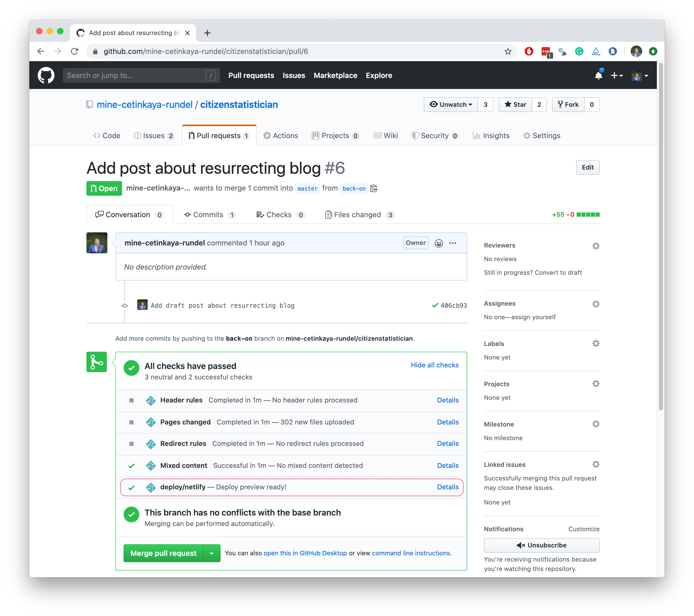This screenshot has width=694, height=616.
Task: Open Details for Mixed content check
Action: tap(448, 465)
